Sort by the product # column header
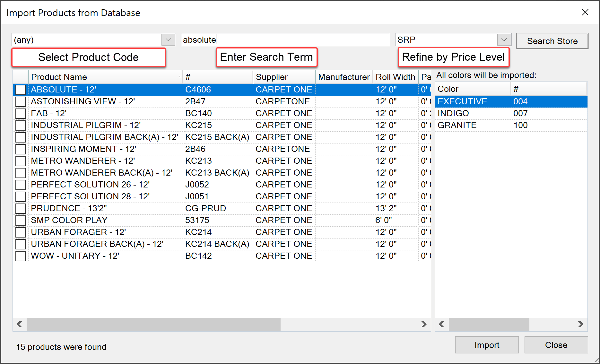 coord(218,77)
